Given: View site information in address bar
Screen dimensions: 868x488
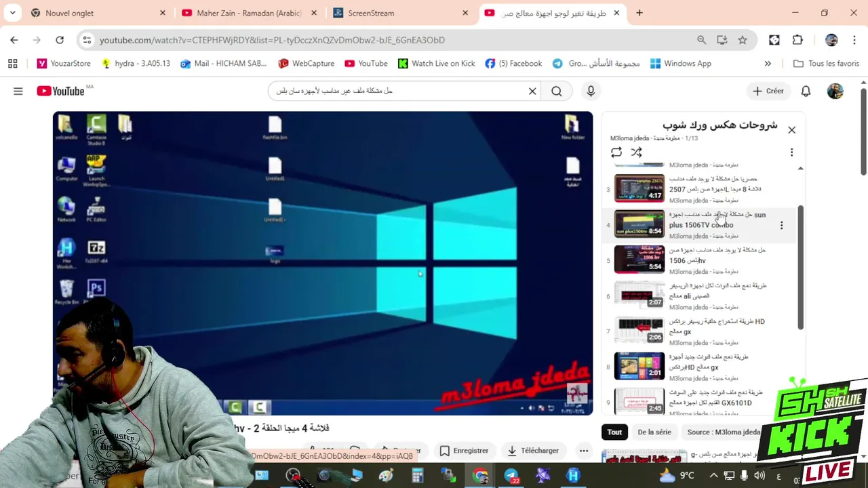Looking at the screenshot, I should [x=87, y=40].
